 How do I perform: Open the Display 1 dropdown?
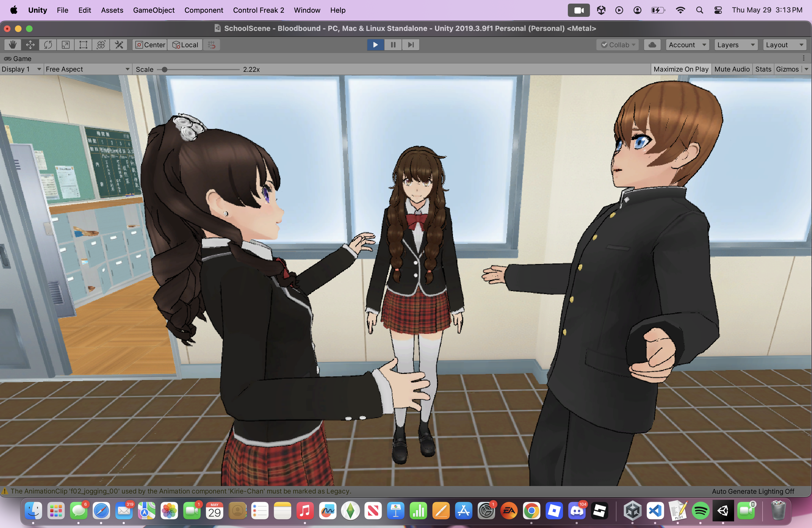[21, 69]
